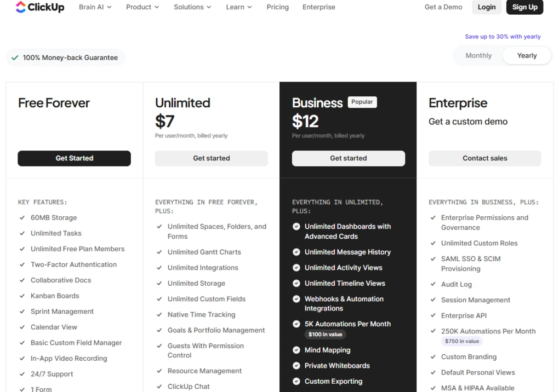Click Get a custom demo text
The width and height of the screenshot is (559, 392).
pos(467,122)
